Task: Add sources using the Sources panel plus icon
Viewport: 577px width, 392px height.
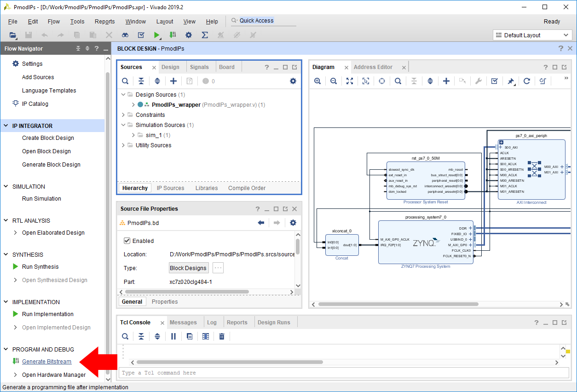Action: tap(173, 81)
